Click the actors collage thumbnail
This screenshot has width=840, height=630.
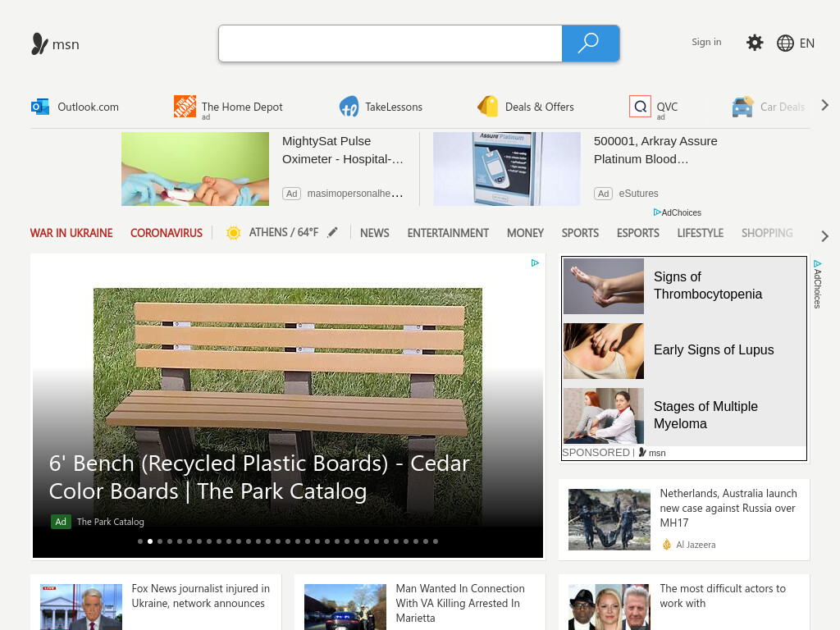(609, 607)
